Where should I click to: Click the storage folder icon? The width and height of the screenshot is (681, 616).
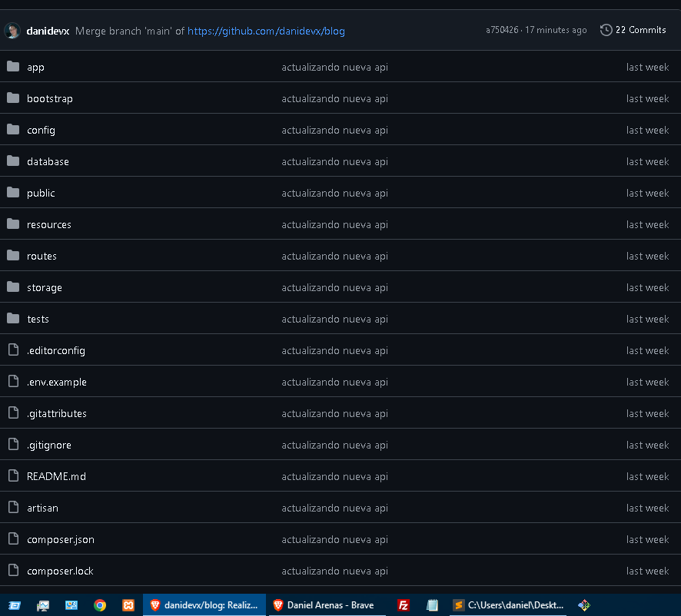pyautogui.click(x=13, y=287)
